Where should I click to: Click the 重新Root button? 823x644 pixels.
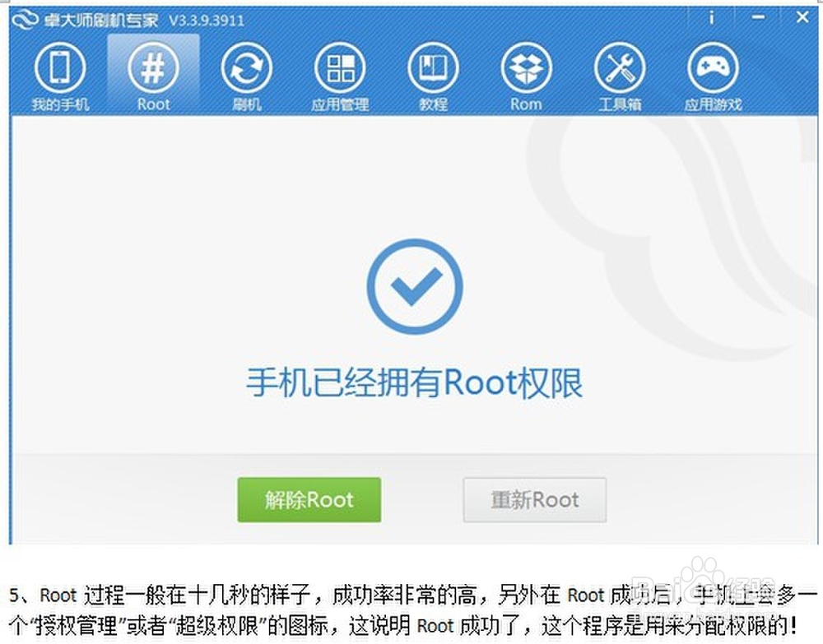[534, 499]
